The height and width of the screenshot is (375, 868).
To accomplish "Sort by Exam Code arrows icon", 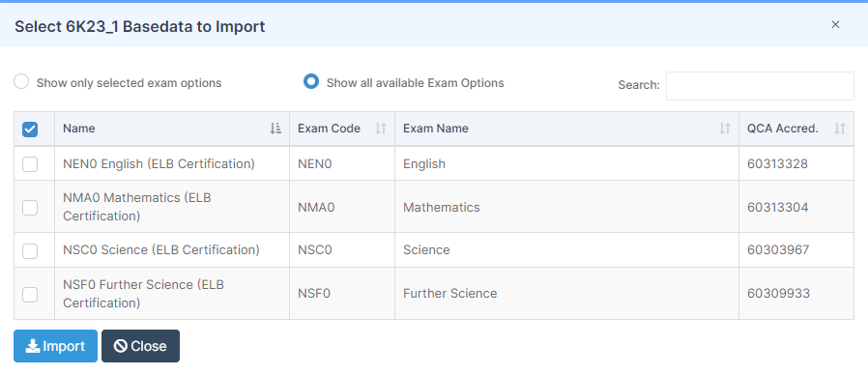I will 380,129.
